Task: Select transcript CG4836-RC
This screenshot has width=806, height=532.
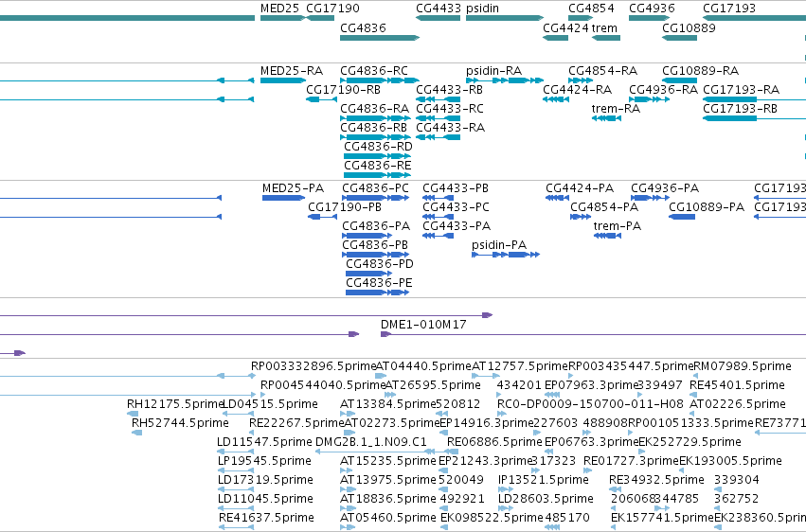Action: pyautogui.click(x=374, y=70)
